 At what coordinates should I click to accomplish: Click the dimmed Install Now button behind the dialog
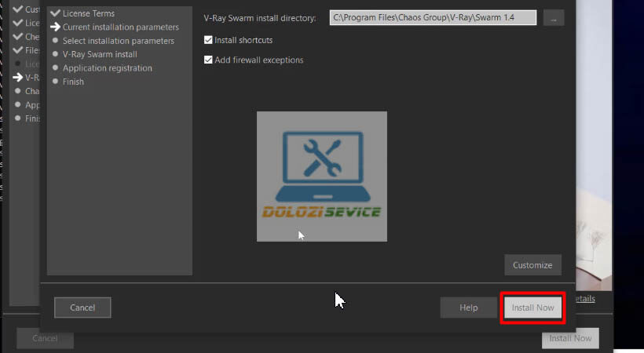click(570, 338)
